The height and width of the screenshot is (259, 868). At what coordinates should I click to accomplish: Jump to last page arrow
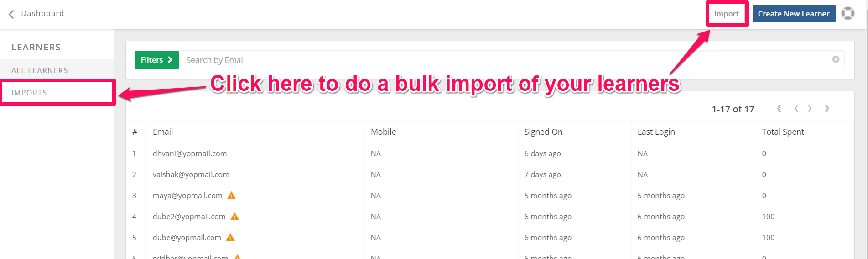tap(827, 109)
